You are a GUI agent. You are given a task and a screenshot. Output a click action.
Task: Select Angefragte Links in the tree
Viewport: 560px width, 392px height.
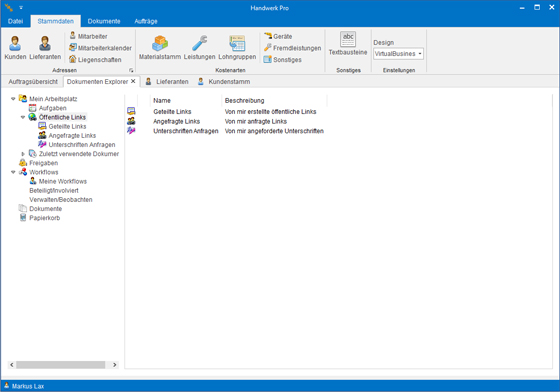point(72,135)
